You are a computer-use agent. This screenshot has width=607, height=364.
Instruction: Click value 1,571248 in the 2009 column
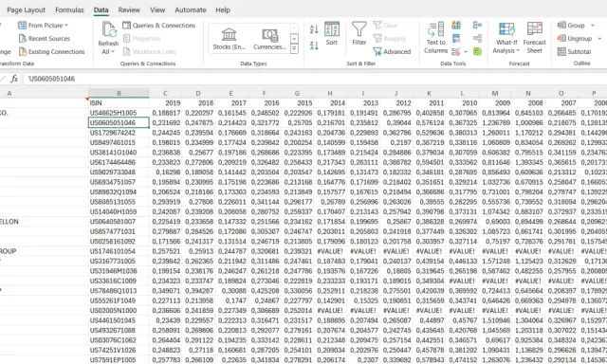(x=495, y=261)
